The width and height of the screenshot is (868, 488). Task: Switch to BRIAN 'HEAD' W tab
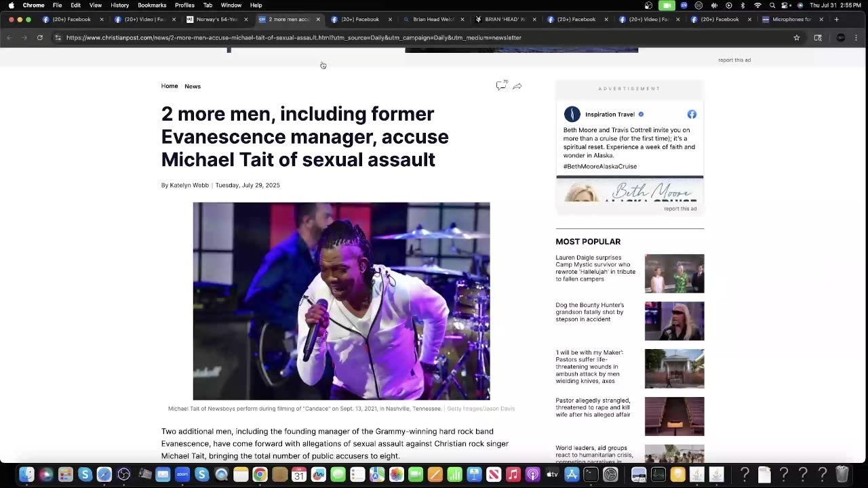click(x=505, y=20)
